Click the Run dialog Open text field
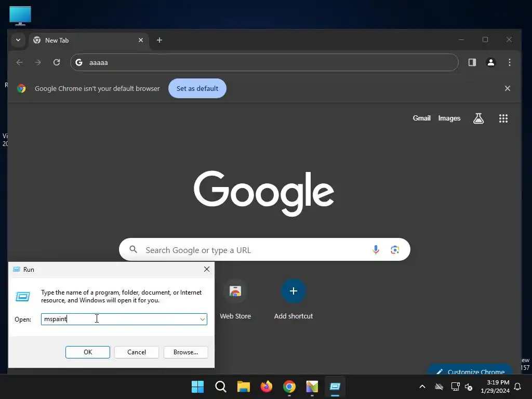 coord(124,319)
